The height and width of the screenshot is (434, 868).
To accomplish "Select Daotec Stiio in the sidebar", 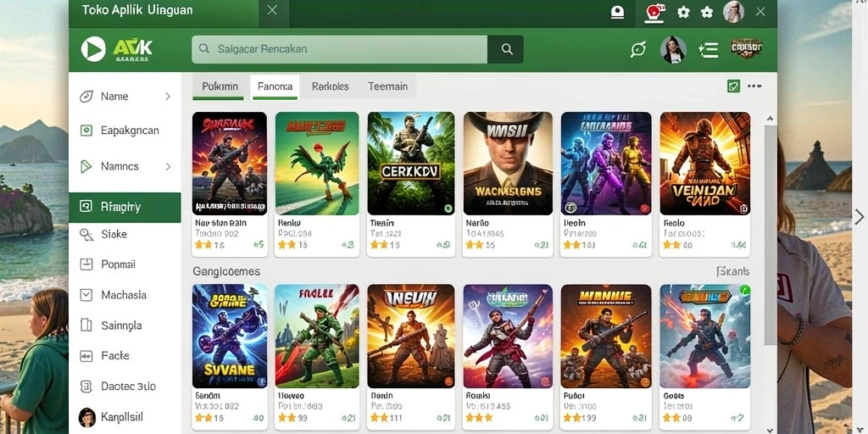I will [125, 387].
